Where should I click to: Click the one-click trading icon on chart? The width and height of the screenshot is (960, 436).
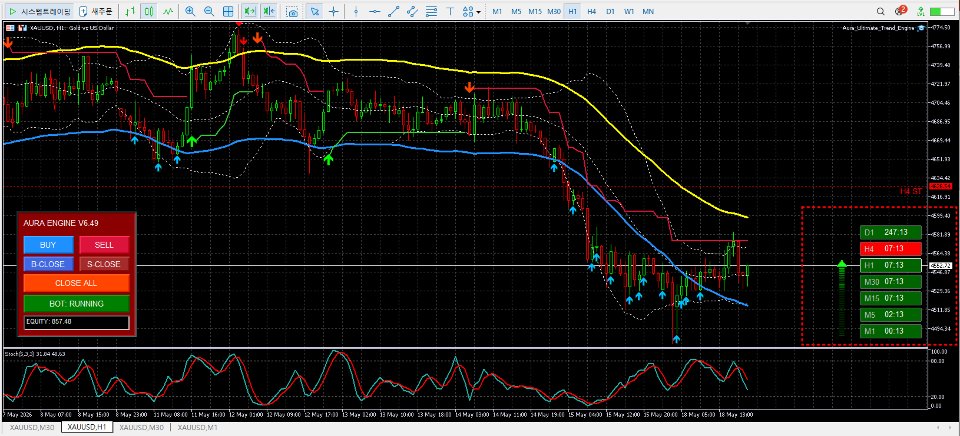[10, 28]
